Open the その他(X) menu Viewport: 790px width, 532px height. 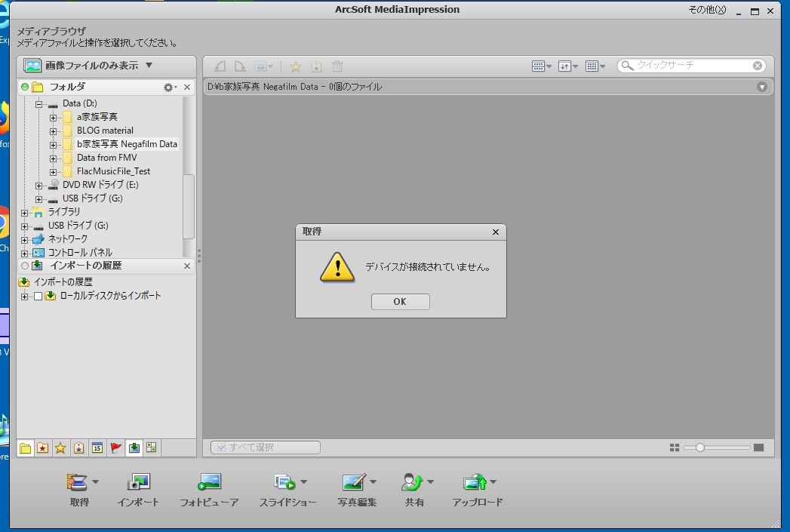pos(707,10)
